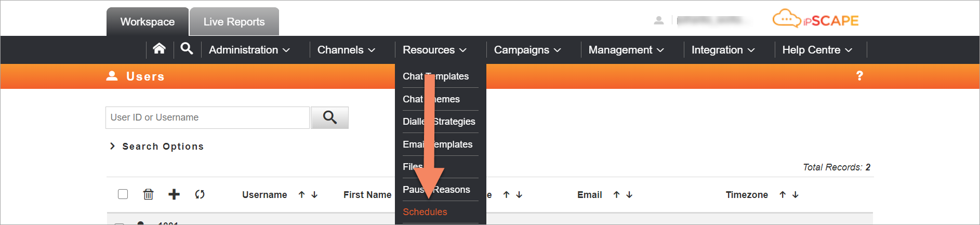Click the search button beside user field
Viewport: 980px width, 225px height.
tap(329, 117)
